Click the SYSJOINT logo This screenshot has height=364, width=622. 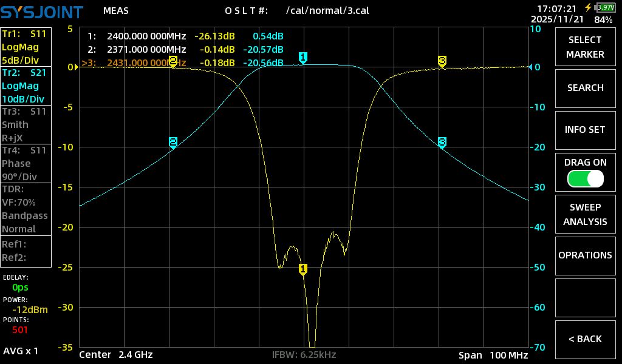click(x=41, y=10)
